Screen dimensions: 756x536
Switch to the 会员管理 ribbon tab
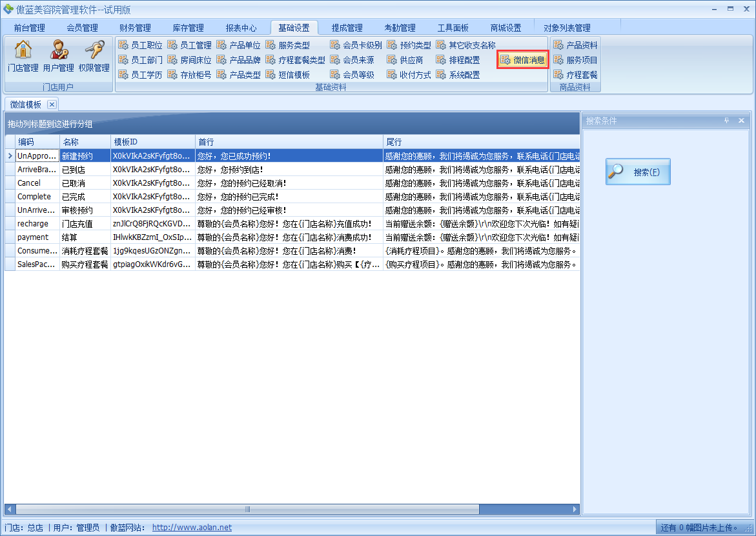pyautogui.click(x=82, y=28)
